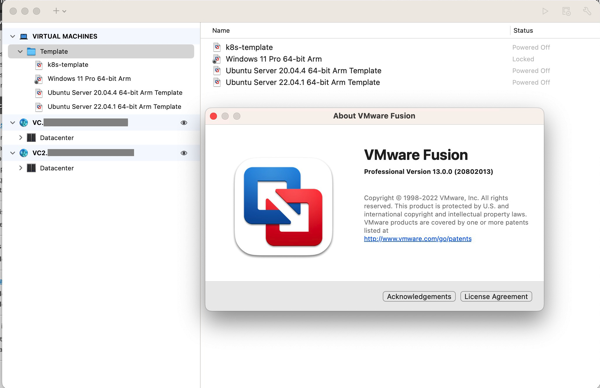Click the globe icon beside VC2. server

click(24, 153)
